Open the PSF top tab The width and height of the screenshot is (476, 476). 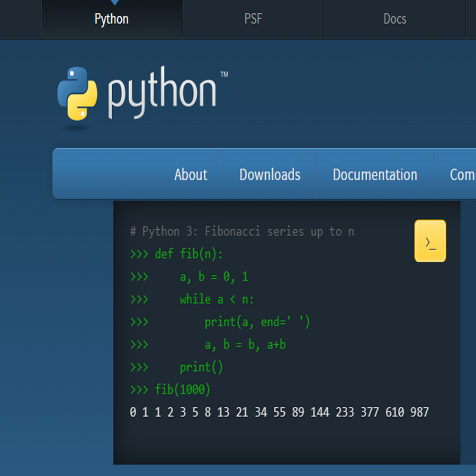point(253,19)
